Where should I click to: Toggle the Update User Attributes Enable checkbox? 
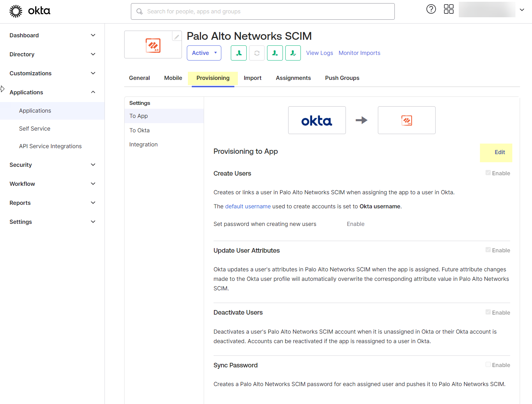(x=488, y=250)
